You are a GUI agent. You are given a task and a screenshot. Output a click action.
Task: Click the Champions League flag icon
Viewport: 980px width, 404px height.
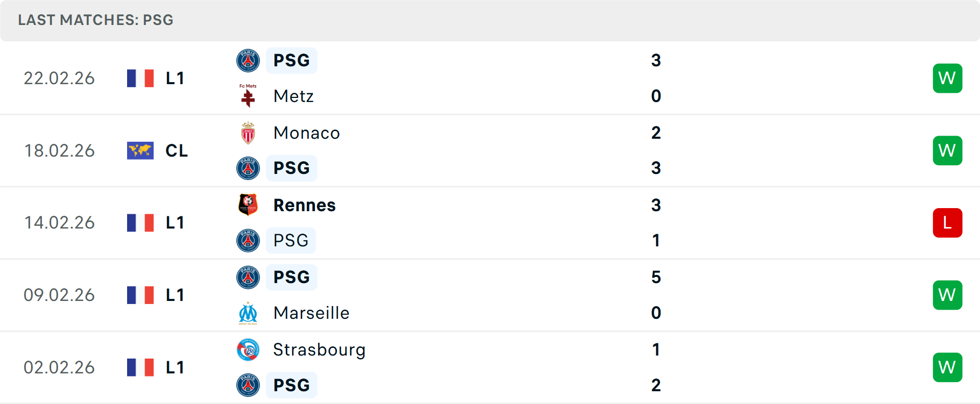point(140,150)
